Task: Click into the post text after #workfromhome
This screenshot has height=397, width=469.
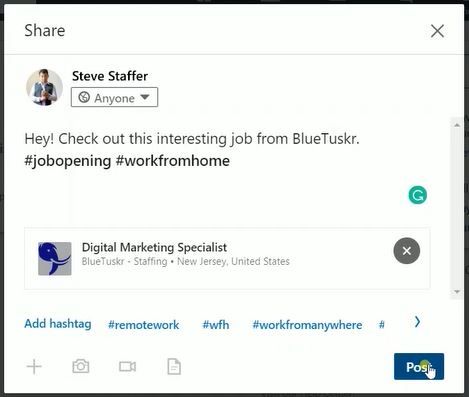Action: click(233, 161)
